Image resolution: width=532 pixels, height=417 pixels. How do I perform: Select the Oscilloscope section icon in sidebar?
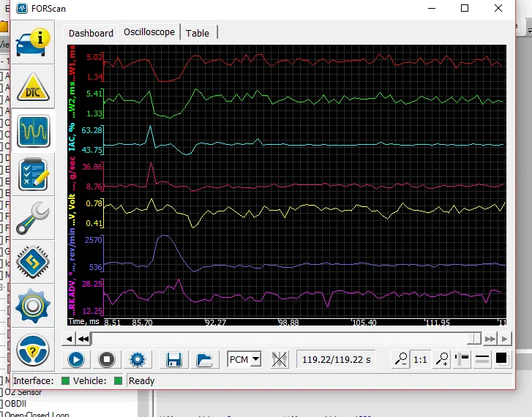point(33,131)
